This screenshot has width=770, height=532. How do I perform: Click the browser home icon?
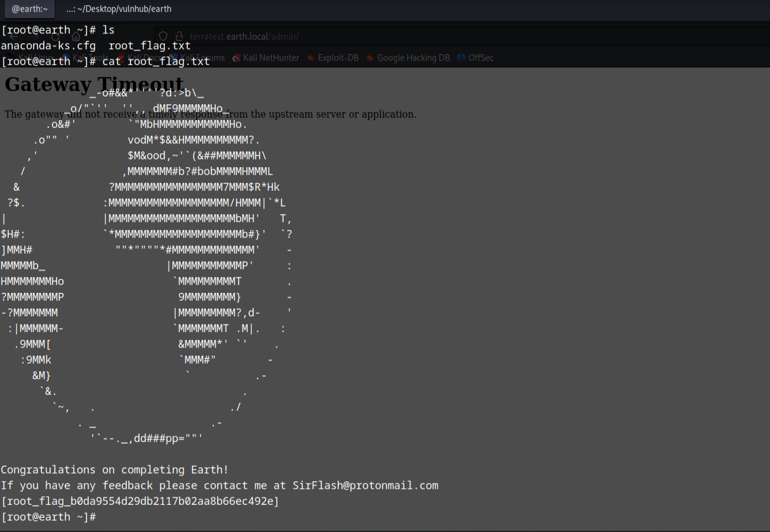76,36
